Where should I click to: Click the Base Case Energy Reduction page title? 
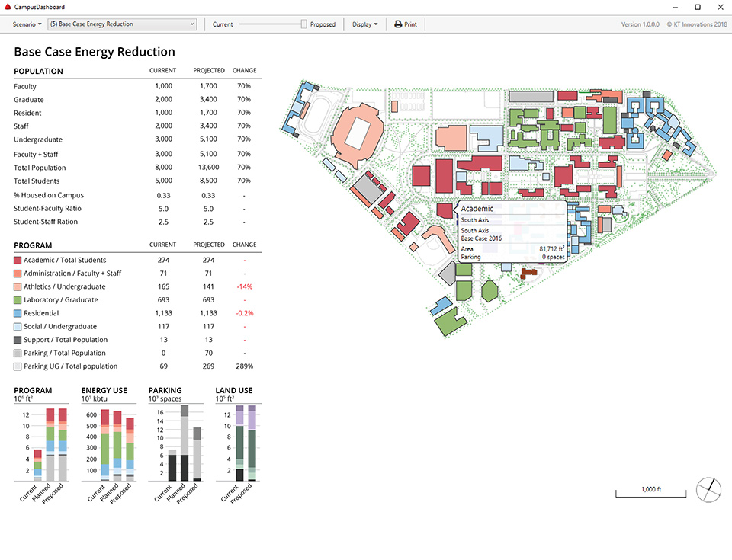click(x=93, y=51)
